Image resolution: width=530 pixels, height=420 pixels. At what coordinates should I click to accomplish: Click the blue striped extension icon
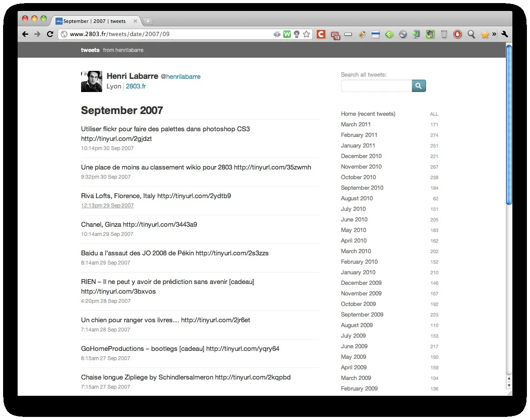375,34
